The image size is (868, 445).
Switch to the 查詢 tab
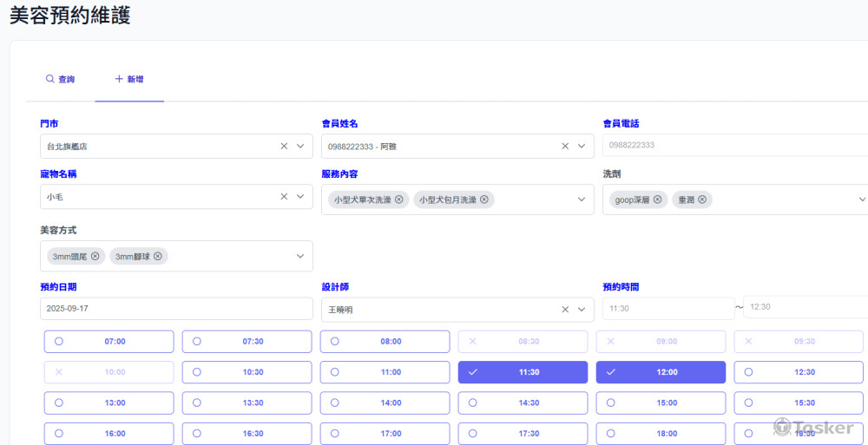point(60,79)
